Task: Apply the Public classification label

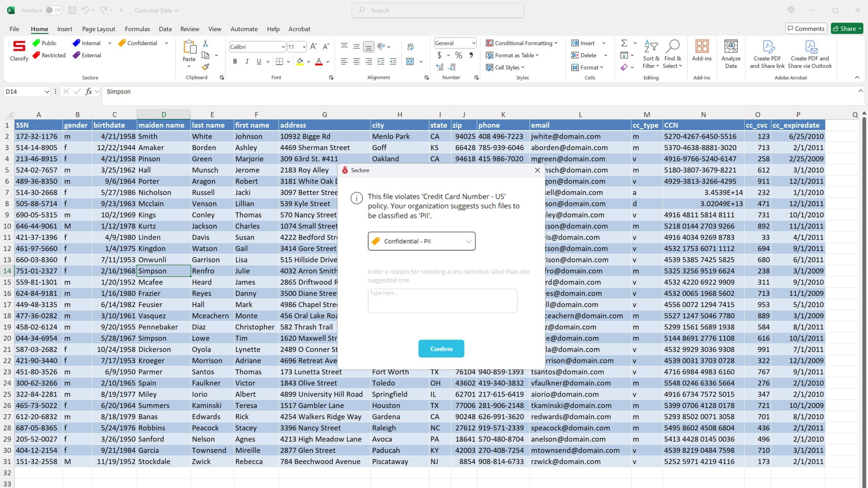Action: coord(45,43)
